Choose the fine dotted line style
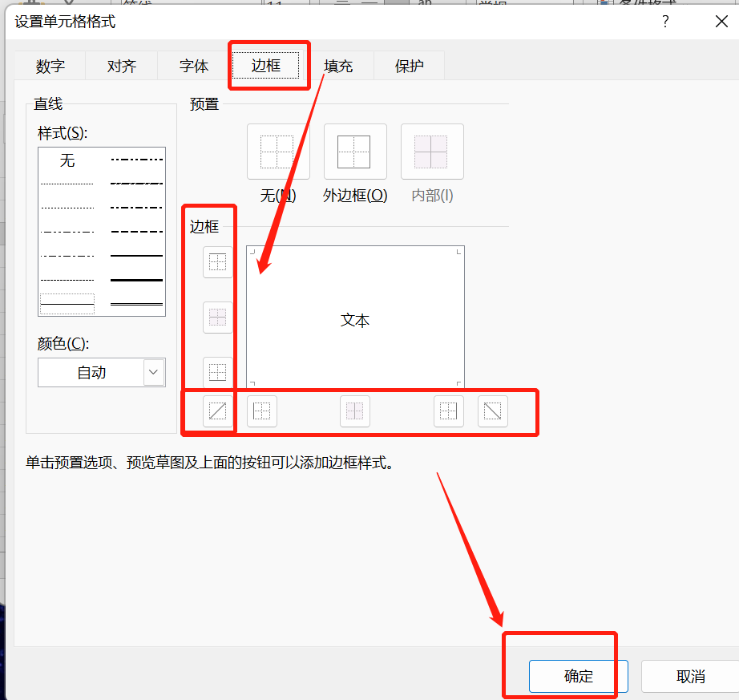739x700 pixels. click(67, 184)
